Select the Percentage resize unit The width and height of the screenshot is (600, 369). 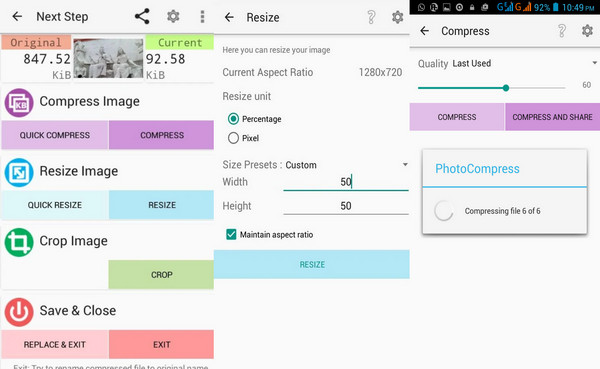(x=233, y=119)
